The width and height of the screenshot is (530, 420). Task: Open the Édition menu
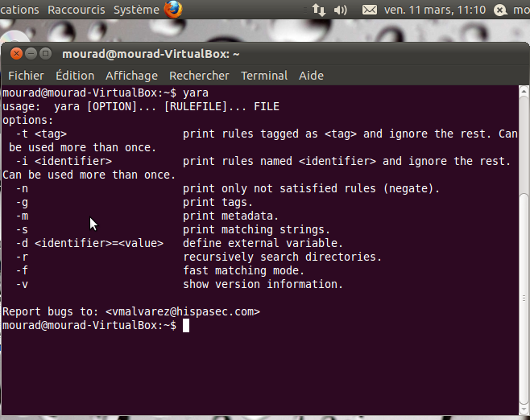[75, 76]
